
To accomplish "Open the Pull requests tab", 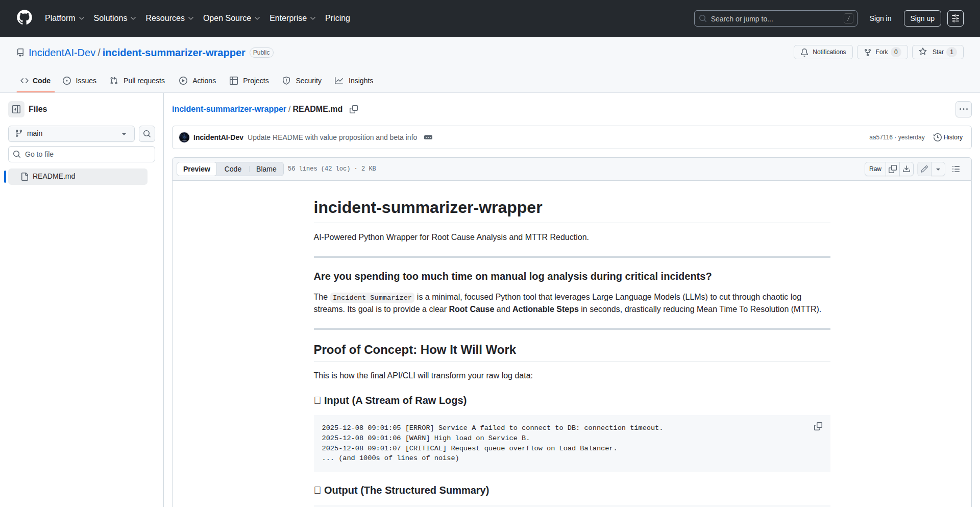I will 138,81.
